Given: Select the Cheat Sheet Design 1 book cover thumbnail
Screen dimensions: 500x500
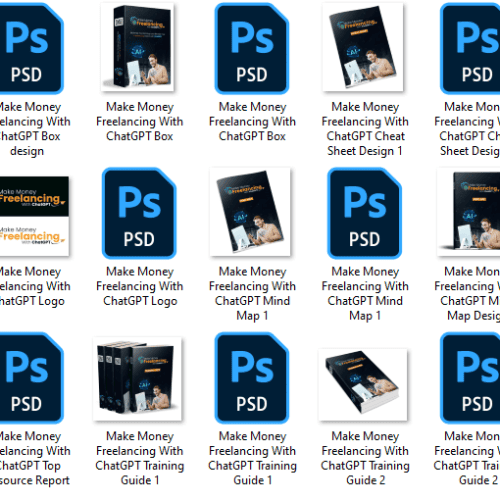Looking at the screenshot, I should [x=363, y=47].
